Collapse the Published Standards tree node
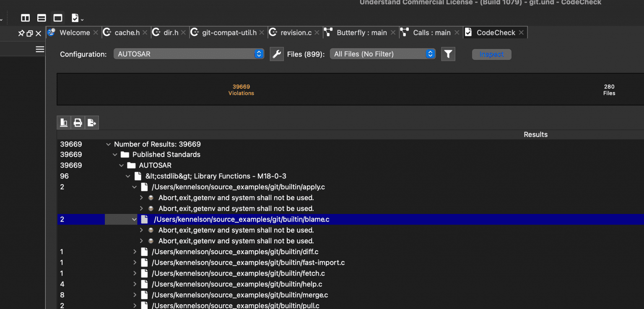Viewport: 644px width, 309px height. point(115,154)
